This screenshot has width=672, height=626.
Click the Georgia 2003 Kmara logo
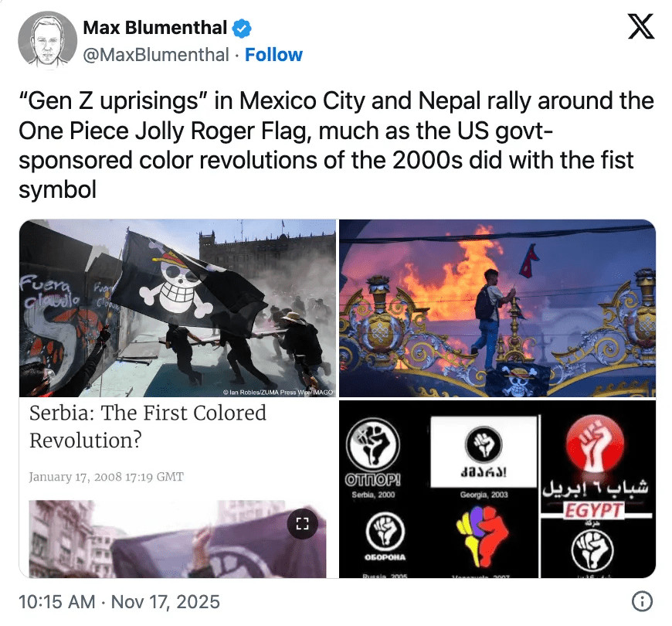pos(484,451)
